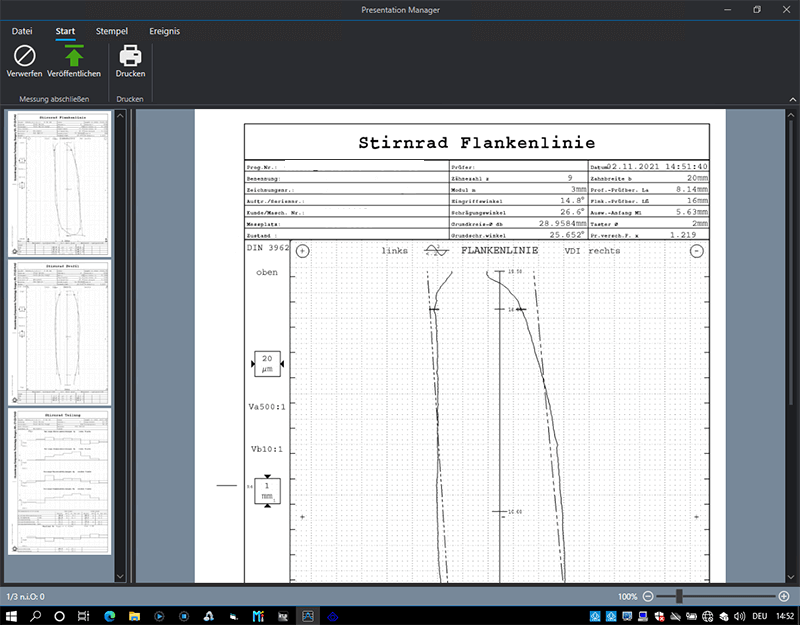Click the 20 µm scale box
The height and width of the screenshot is (625, 800).
point(267,364)
